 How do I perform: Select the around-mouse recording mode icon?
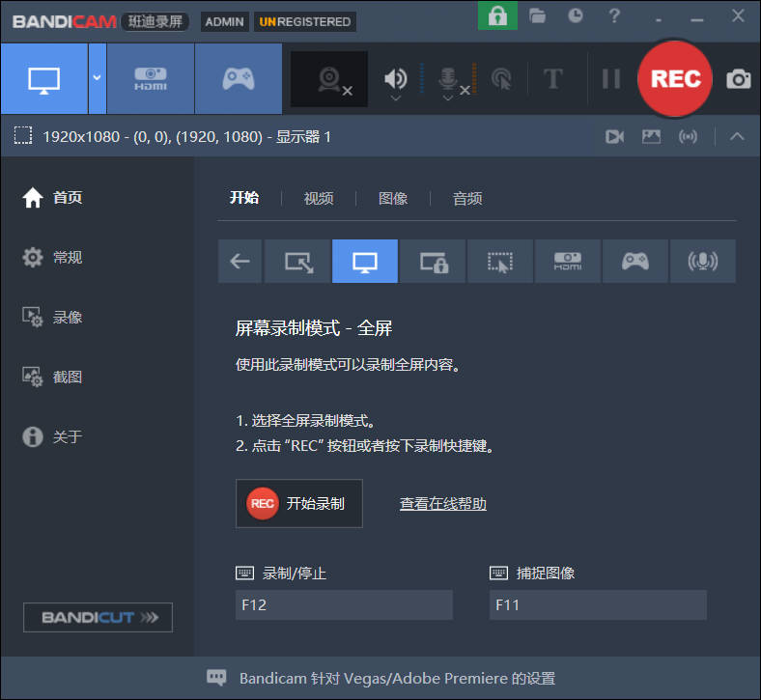tap(500, 261)
